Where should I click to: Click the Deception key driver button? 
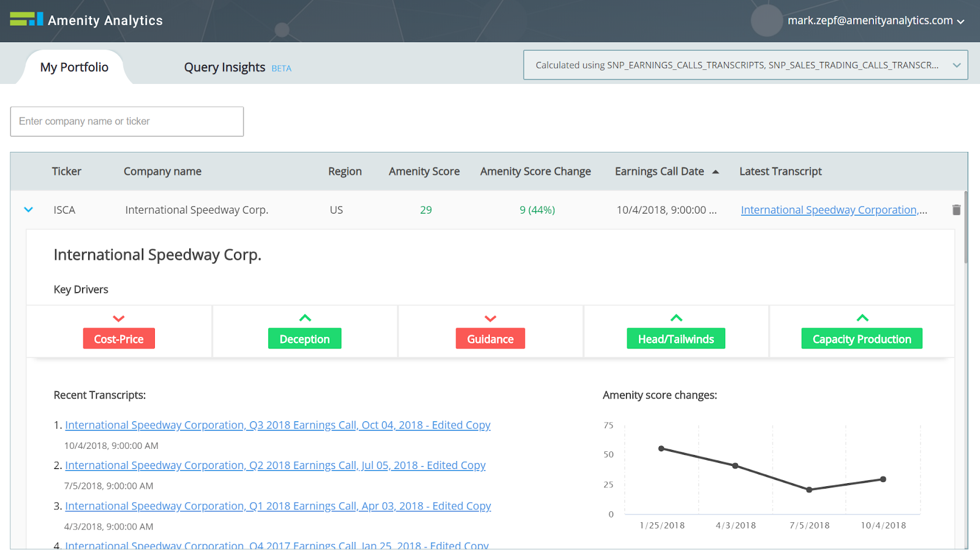[x=304, y=339]
